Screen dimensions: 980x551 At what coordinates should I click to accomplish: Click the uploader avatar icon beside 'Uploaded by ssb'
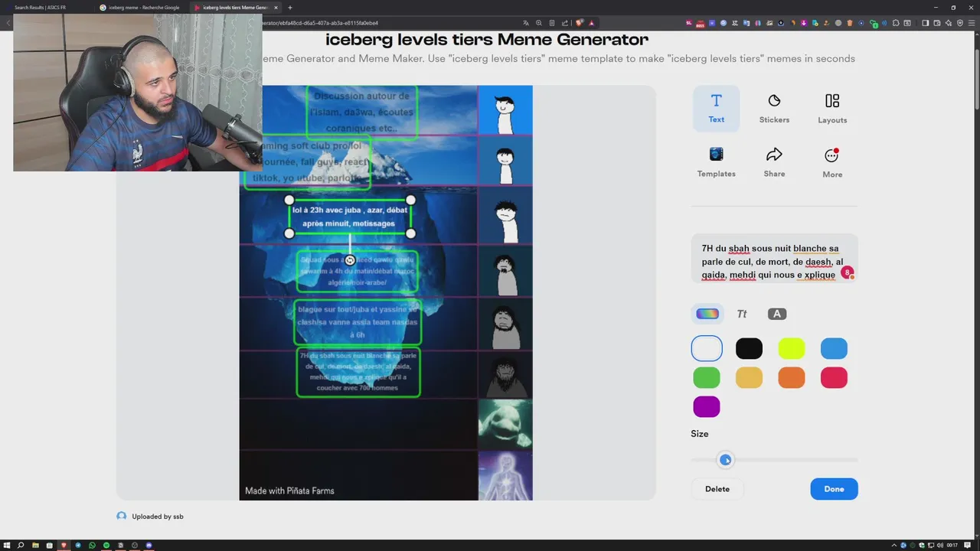[x=121, y=516]
